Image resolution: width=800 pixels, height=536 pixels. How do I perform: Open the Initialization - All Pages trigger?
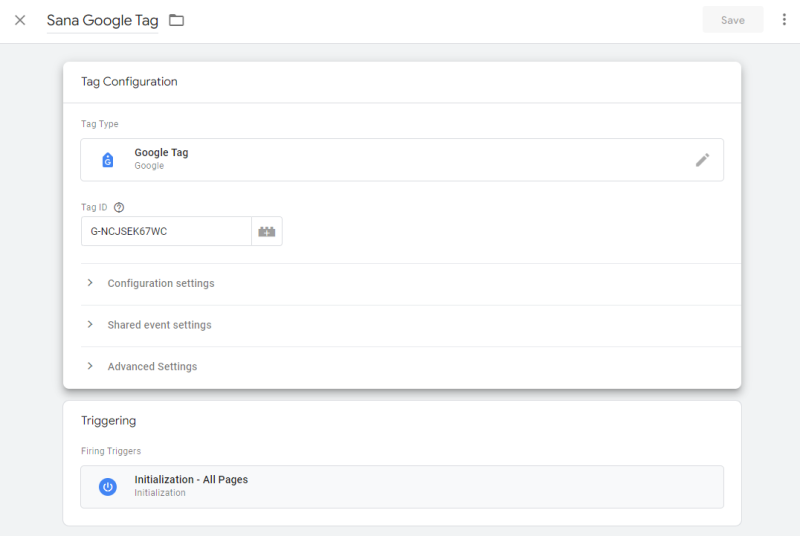[191, 480]
